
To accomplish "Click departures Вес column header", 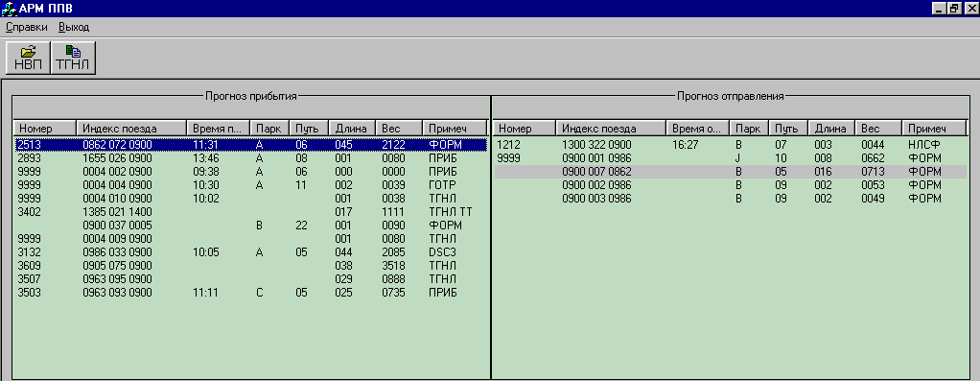I will tap(878, 129).
